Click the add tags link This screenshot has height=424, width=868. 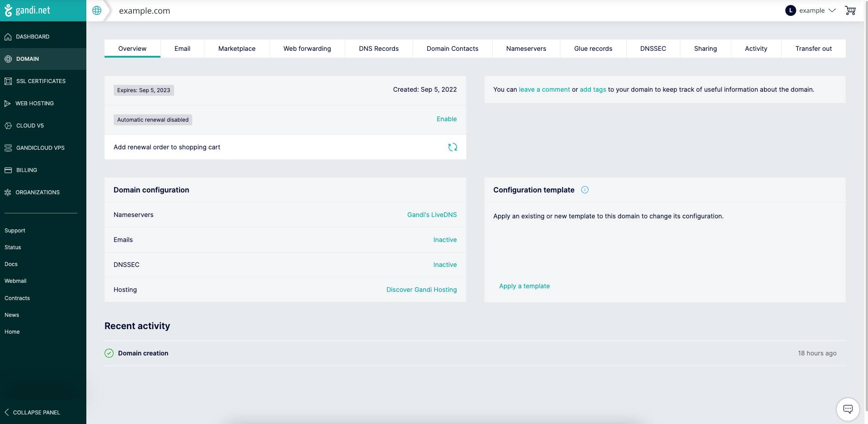click(593, 89)
